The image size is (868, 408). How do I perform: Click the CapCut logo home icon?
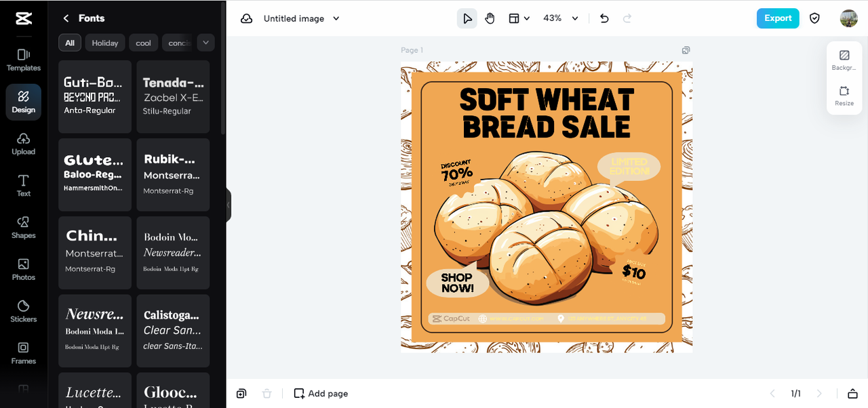click(x=24, y=18)
